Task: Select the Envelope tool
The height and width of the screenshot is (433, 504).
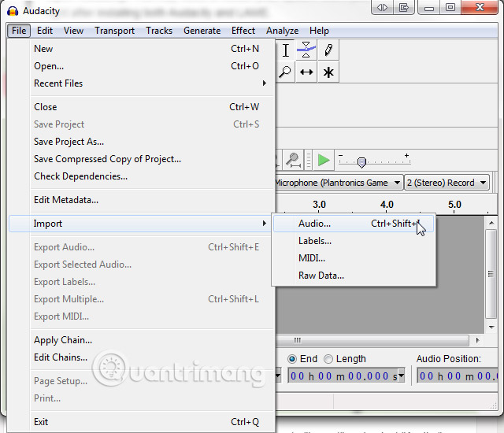Action: pos(306,50)
